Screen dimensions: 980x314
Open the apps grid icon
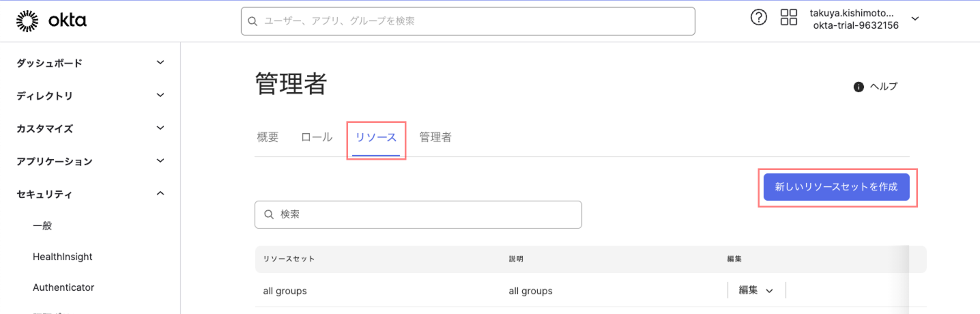[788, 18]
